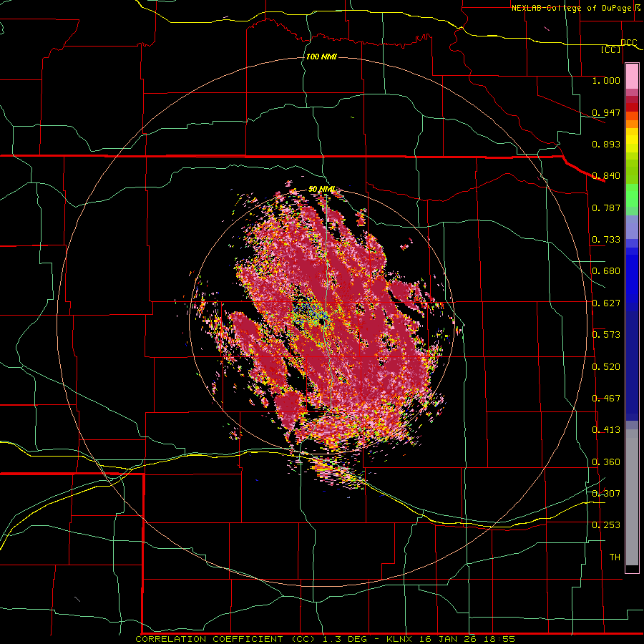Click the bright green swatch in the color bar
The height and width of the screenshot is (644, 644).
tap(632, 195)
